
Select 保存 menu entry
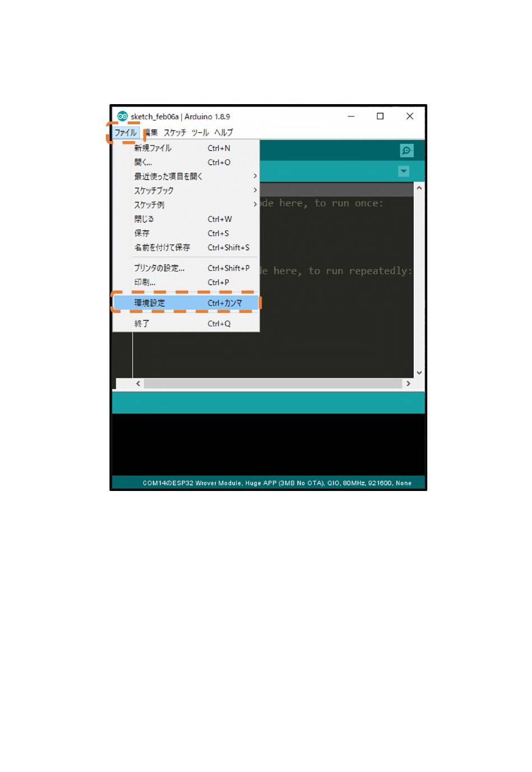pyautogui.click(x=186, y=233)
